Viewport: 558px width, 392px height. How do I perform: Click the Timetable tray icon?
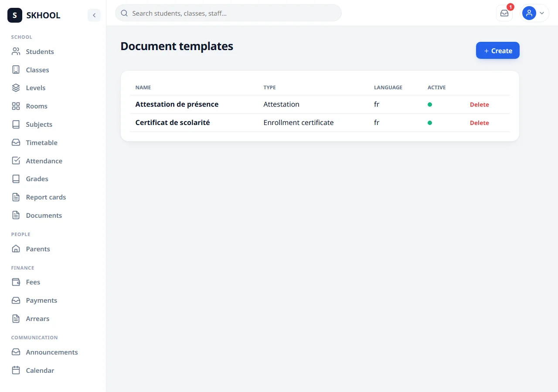click(16, 142)
